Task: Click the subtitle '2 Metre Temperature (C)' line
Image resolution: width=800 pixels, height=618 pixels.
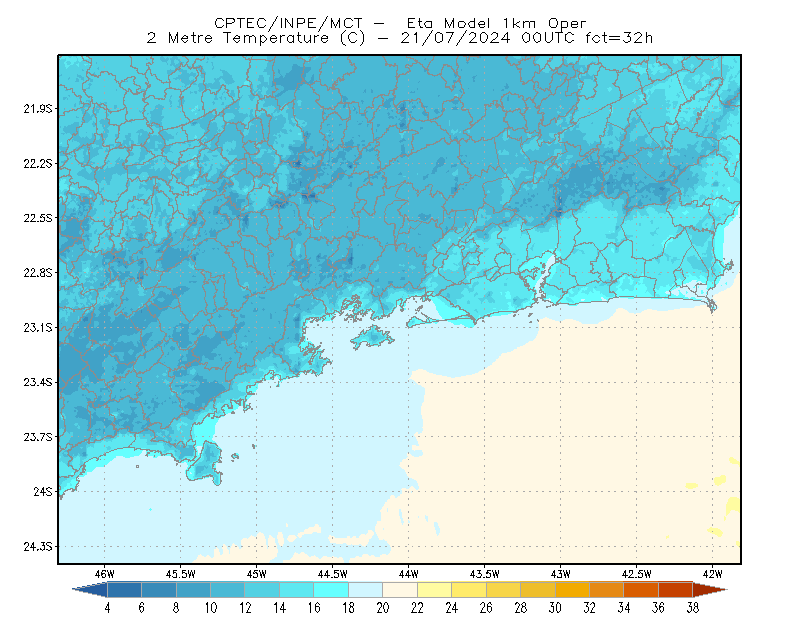Action: [400, 38]
